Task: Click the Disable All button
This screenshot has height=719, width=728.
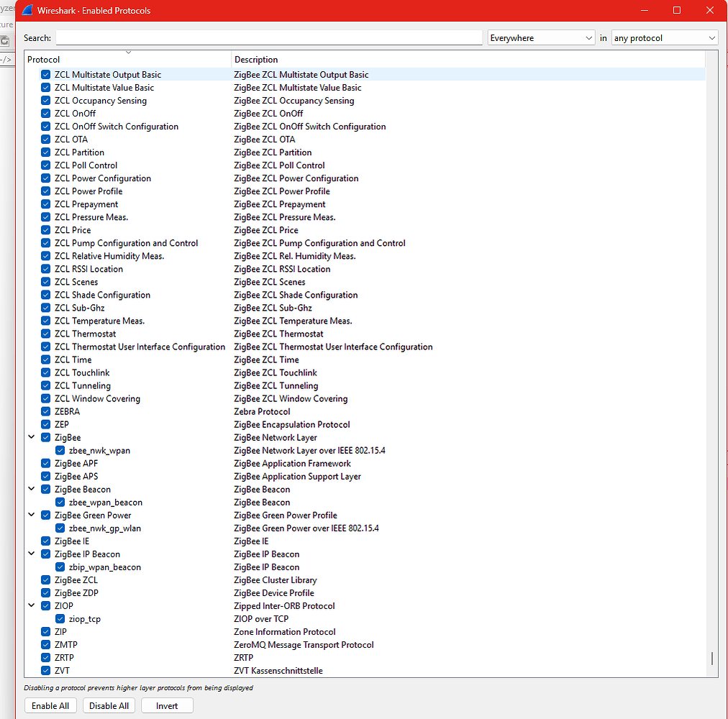Action: tap(109, 705)
